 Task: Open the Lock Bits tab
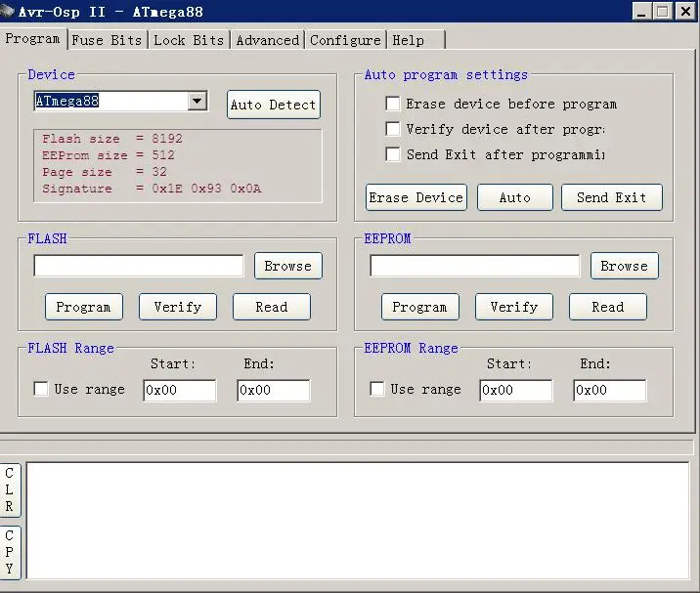coord(189,40)
